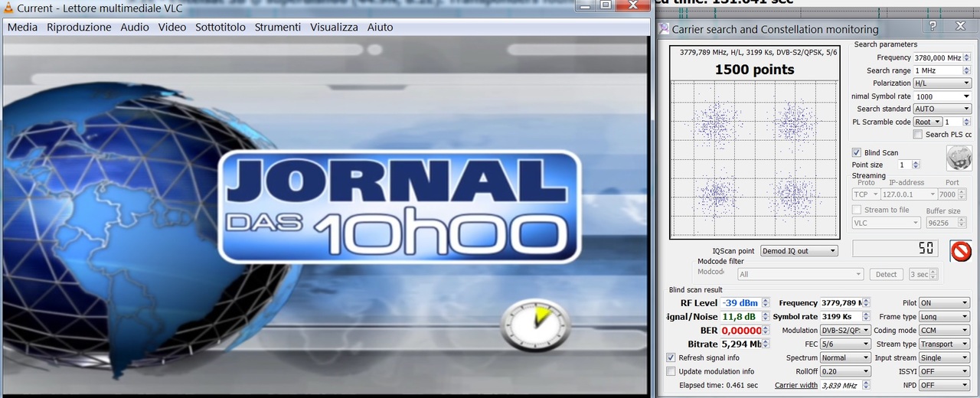980x398 pixels.
Task: Uncheck Refresh signal info
Action: pos(671,357)
